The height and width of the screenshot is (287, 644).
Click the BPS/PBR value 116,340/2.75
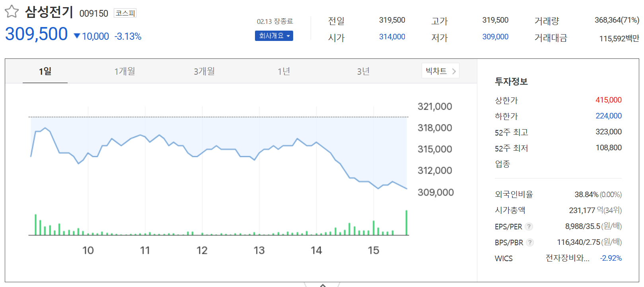578,242
